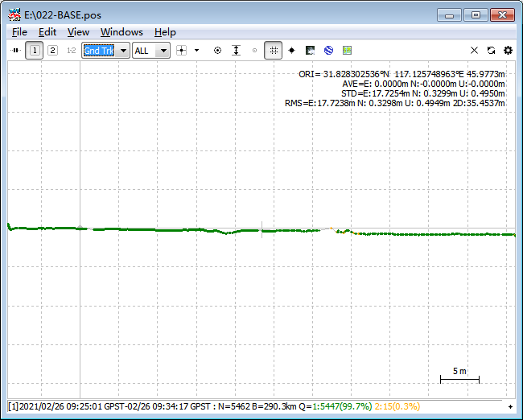The image size is (523, 420).
Task: Open the gear options icon
Action: (x=508, y=51)
